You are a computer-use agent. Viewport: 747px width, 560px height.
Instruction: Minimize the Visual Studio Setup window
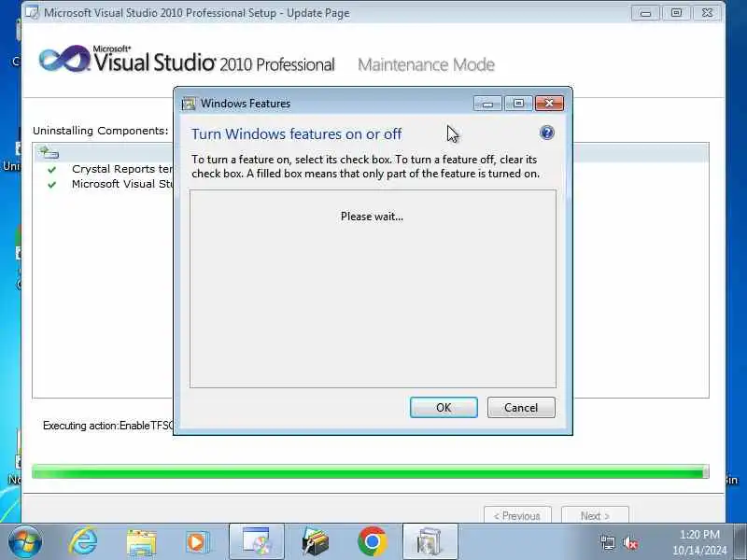[x=645, y=13]
